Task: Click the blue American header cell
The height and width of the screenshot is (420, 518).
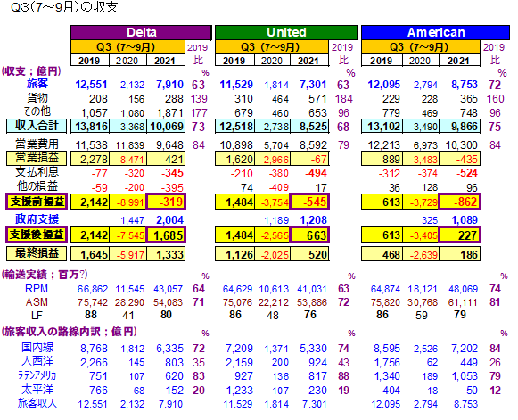Action: (x=435, y=32)
